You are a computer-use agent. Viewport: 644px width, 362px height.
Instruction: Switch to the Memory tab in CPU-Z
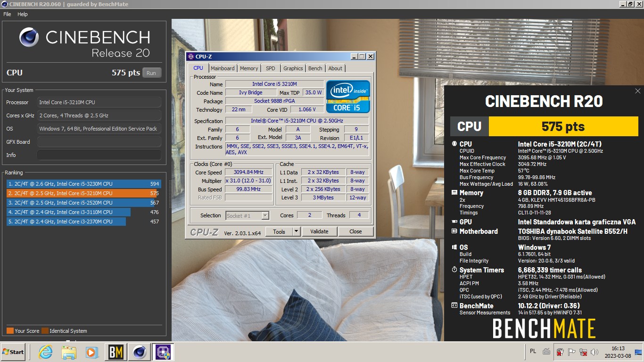[249, 68]
